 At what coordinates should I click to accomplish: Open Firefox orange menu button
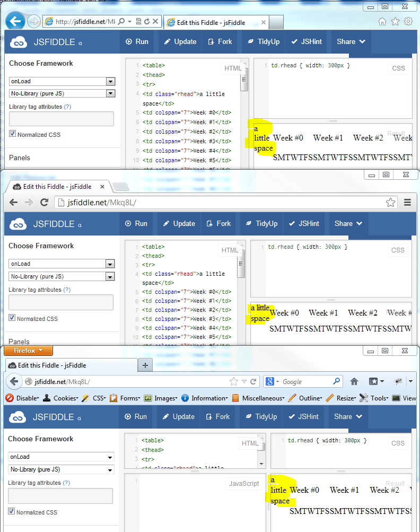29,351
